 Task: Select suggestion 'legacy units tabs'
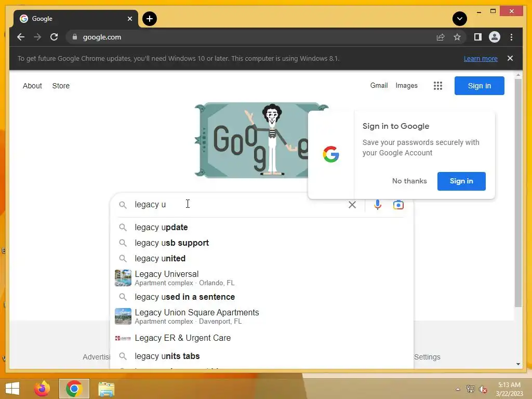pos(262,356)
